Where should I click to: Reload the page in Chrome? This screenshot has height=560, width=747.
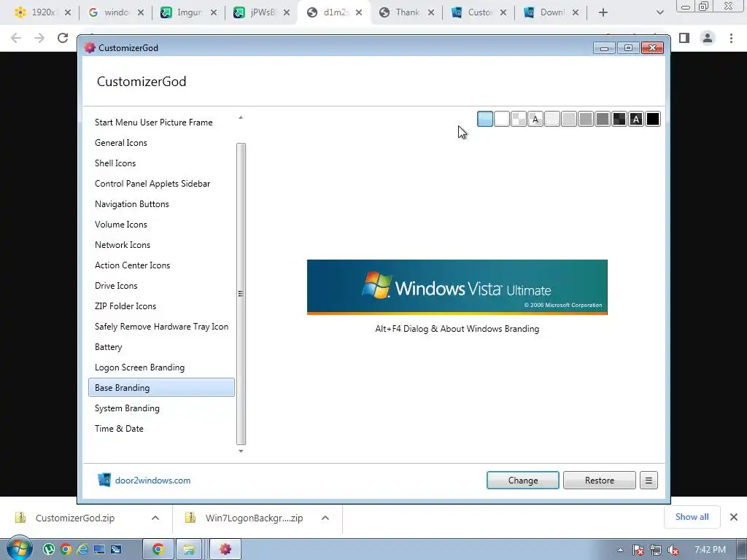tap(63, 38)
